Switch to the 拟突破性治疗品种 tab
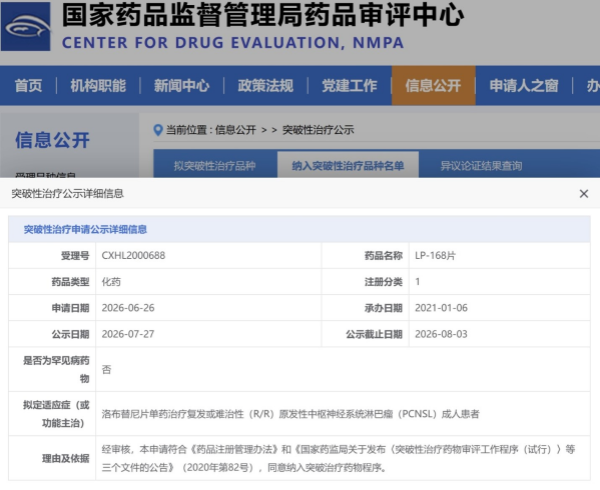The height and width of the screenshot is (490, 600). click(215, 166)
